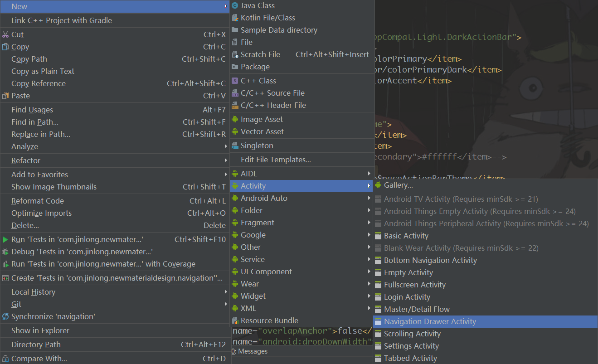The image size is (598, 364).
Task: Click the Package icon
Action: 235,67
